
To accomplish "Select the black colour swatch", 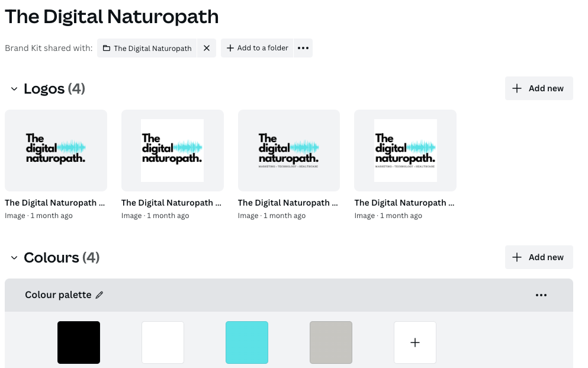I will pyautogui.click(x=79, y=343).
